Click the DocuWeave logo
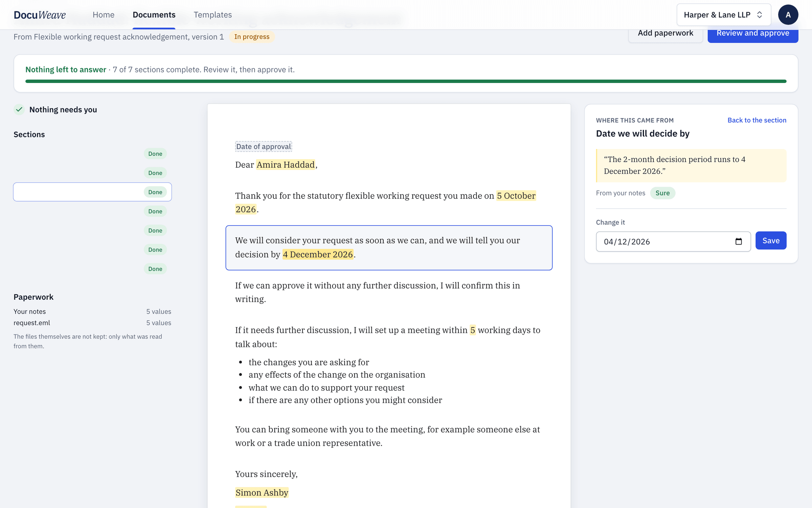 point(40,15)
